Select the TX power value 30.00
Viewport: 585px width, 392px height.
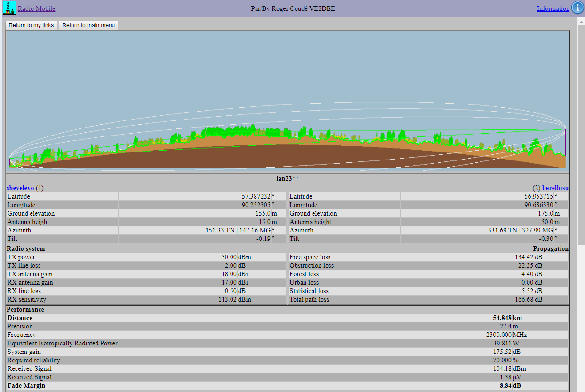228,257
